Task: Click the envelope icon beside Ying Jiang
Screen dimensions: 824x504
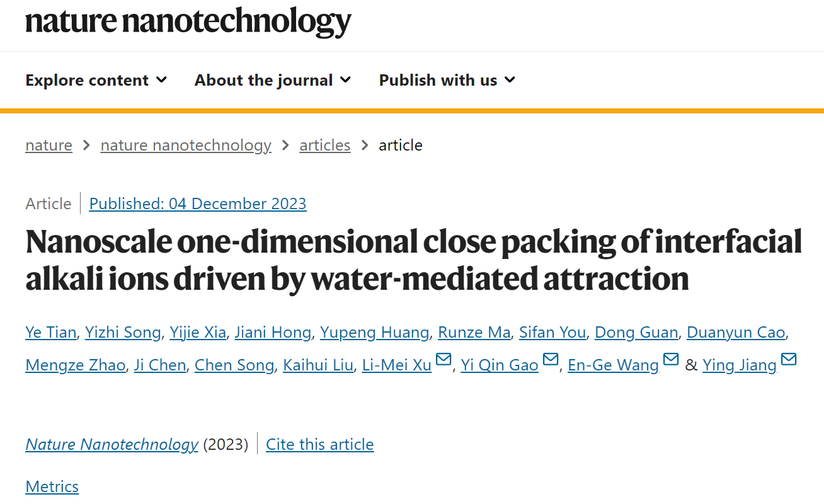Action: 789,360
